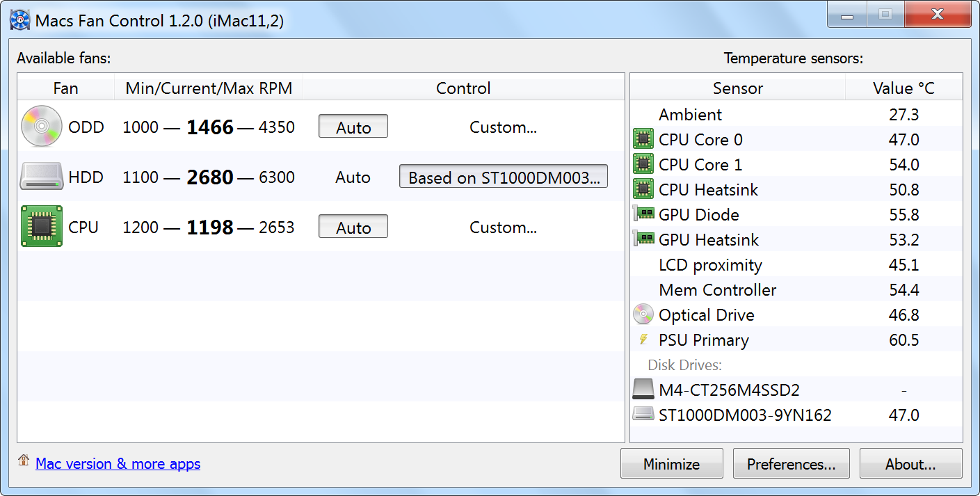
Task: Open Custom control for ODD fan
Action: 503,127
